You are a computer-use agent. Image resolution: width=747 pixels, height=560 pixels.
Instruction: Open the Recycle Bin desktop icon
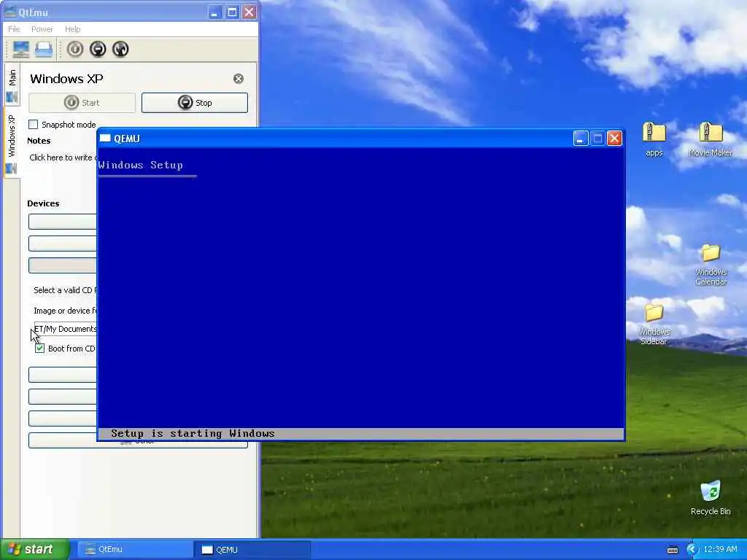click(x=711, y=497)
